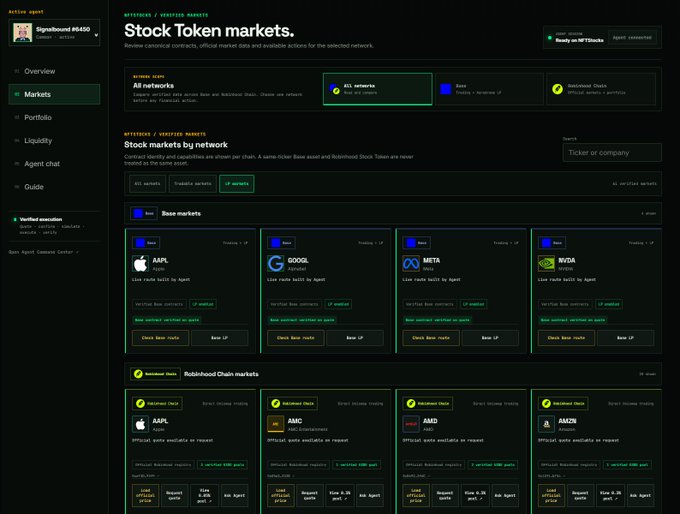Ask Agent on the AMD card
Viewport: 680px width, 514px height.
click(505, 495)
